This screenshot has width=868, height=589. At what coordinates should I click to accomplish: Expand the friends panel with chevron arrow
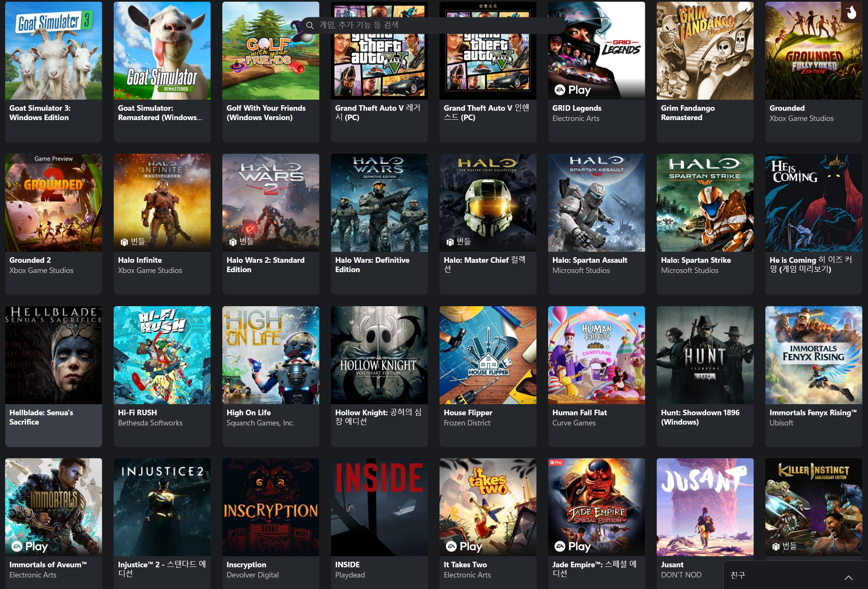coord(848,578)
